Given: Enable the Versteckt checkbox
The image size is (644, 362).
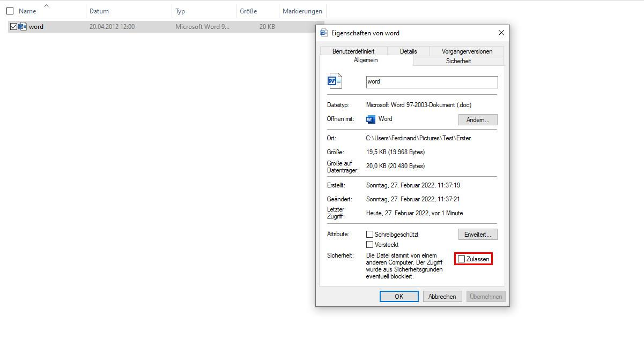Looking at the screenshot, I should [369, 245].
